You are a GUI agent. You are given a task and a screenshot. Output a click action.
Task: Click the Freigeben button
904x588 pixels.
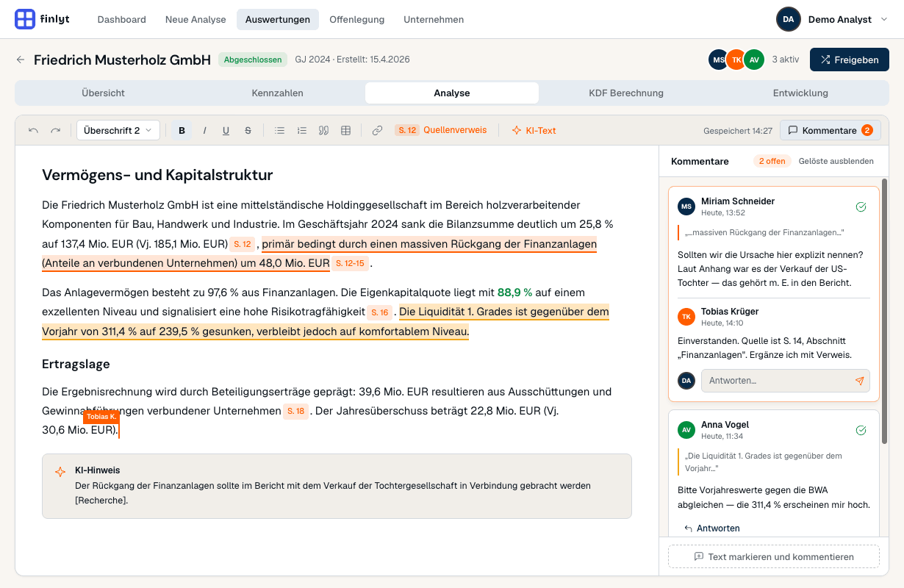[850, 60]
